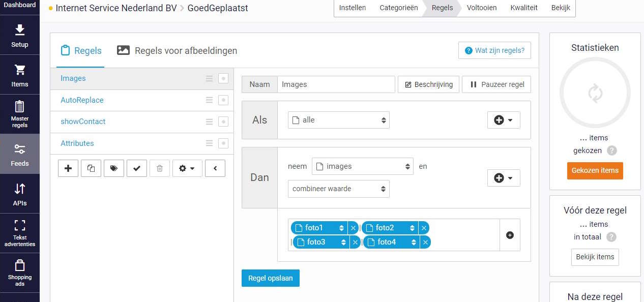Open Wat zijn regels? help
This screenshot has width=644, height=302.
tap(494, 50)
